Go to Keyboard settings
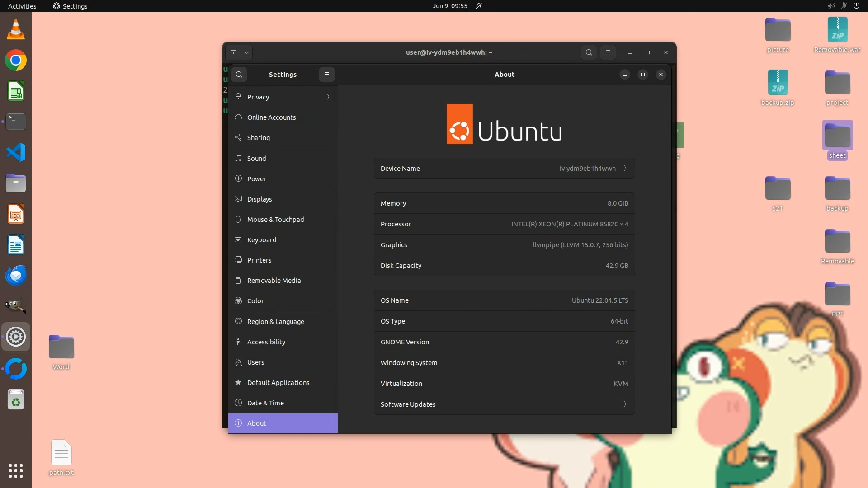This screenshot has width=868, height=488. pyautogui.click(x=261, y=240)
